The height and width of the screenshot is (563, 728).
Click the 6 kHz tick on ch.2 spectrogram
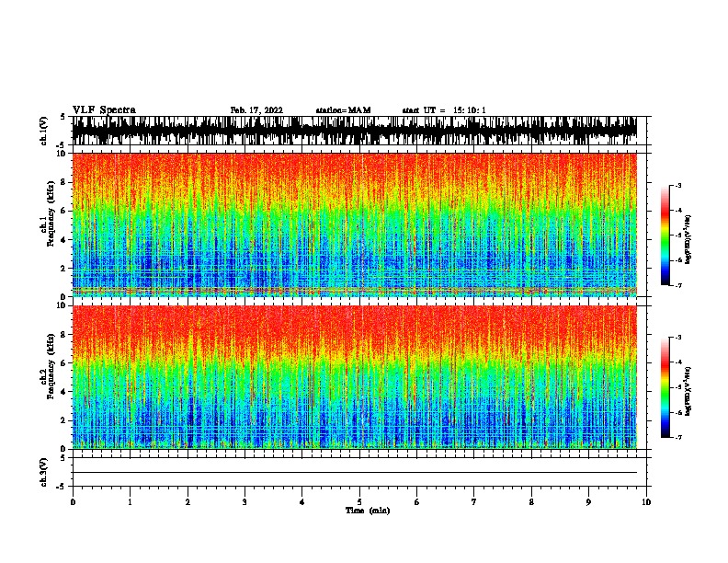point(64,362)
